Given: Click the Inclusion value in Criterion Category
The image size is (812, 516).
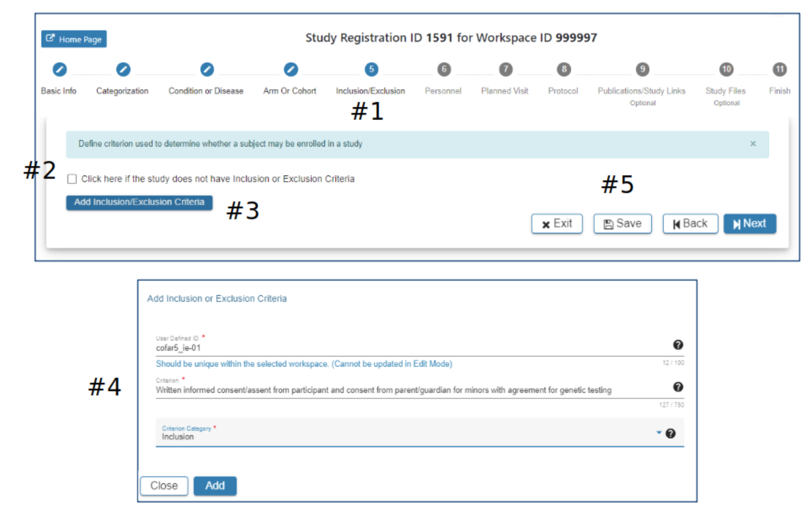Looking at the screenshot, I should click(x=178, y=437).
